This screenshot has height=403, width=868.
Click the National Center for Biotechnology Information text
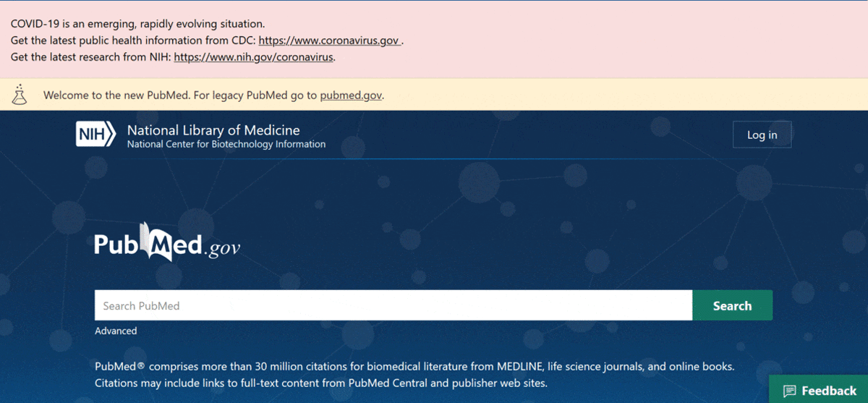pos(226,144)
